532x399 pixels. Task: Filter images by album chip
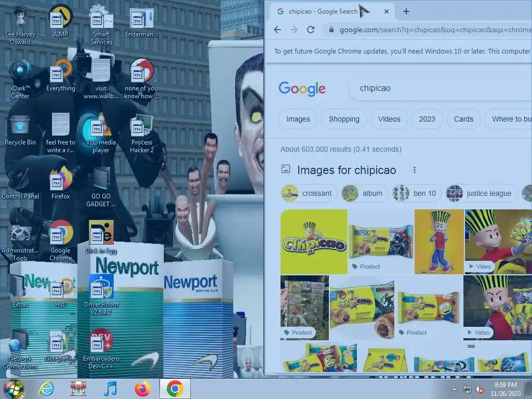pos(364,193)
